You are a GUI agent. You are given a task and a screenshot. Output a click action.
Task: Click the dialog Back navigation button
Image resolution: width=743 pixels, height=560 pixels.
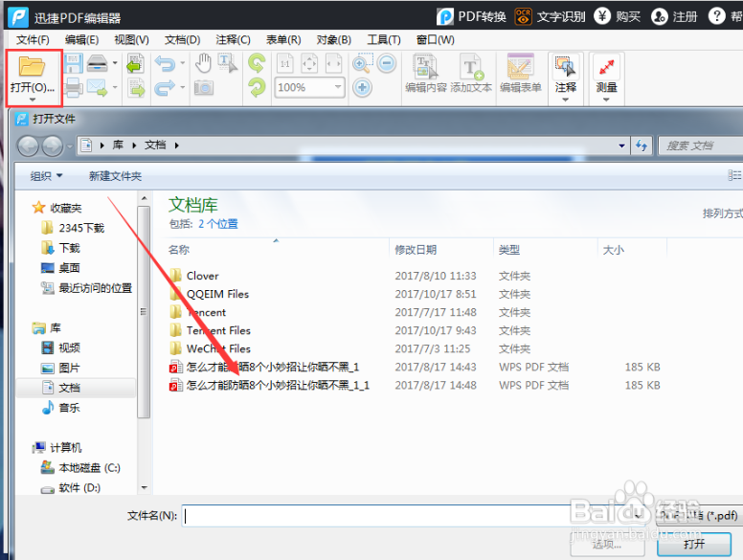[28, 146]
